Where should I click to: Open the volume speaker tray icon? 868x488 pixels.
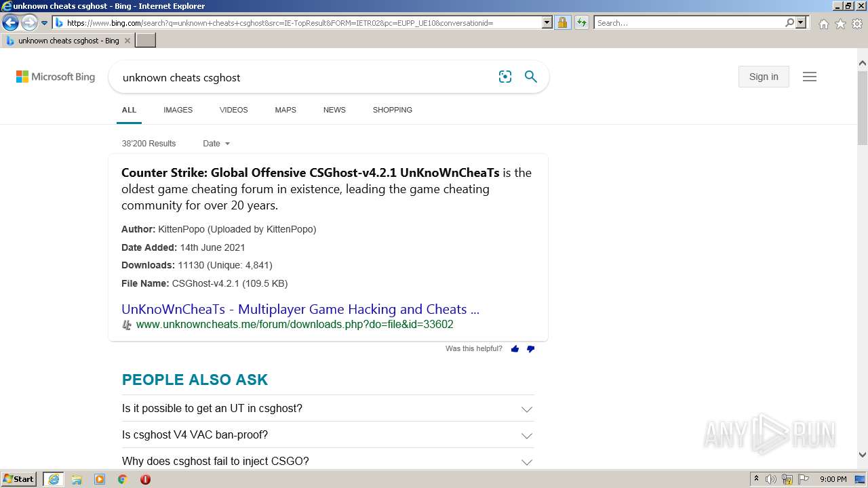[771, 479]
